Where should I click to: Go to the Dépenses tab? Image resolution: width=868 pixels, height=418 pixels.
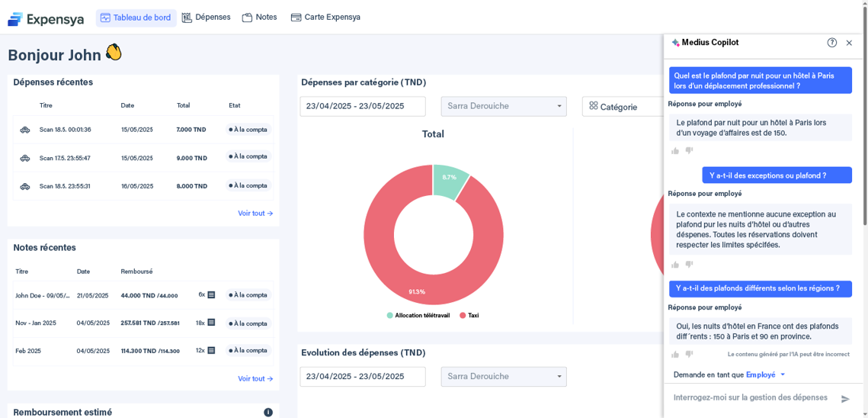point(206,18)
